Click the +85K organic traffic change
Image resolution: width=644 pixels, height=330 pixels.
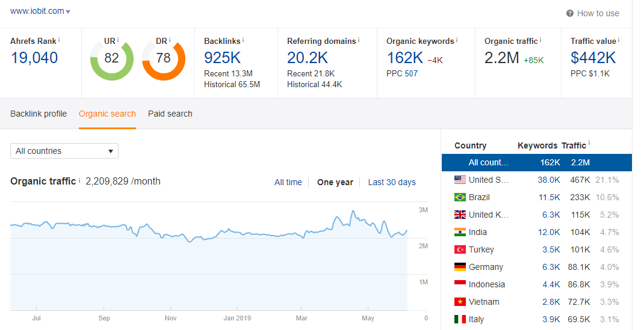533,60
